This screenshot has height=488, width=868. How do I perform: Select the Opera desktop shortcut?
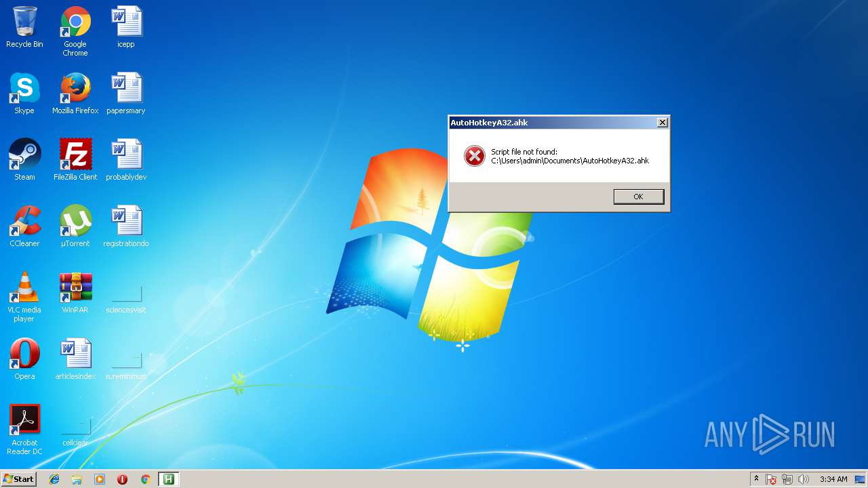click(24, 359)
